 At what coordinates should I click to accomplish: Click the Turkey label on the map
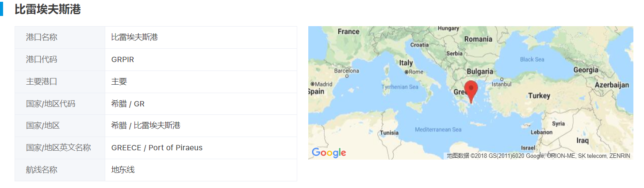point(539,96)
